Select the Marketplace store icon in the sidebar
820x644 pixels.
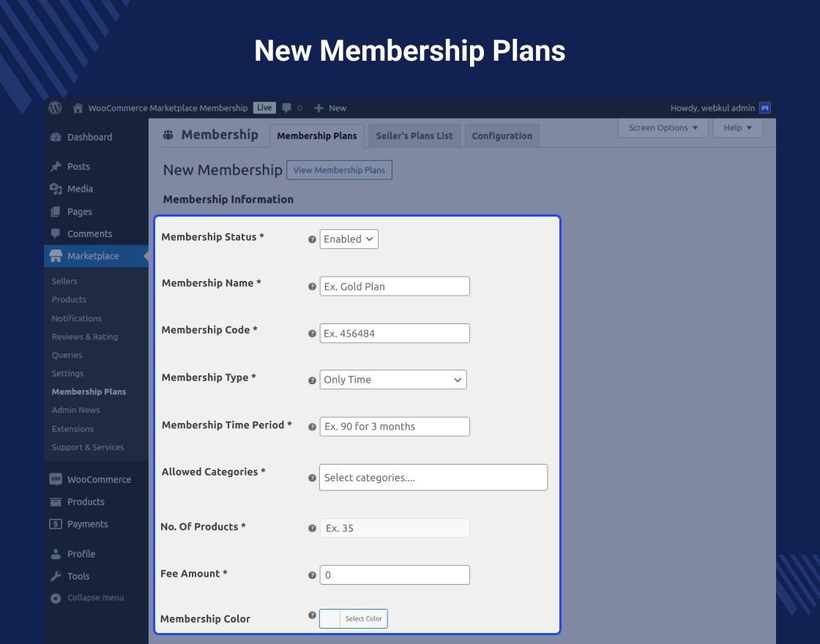click(x=56, y=256)
